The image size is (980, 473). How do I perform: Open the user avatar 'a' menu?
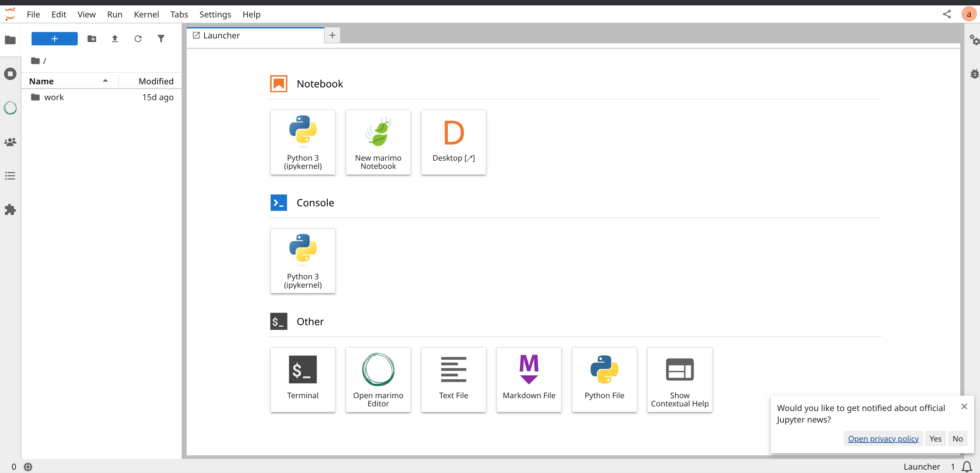coord(969,14)
